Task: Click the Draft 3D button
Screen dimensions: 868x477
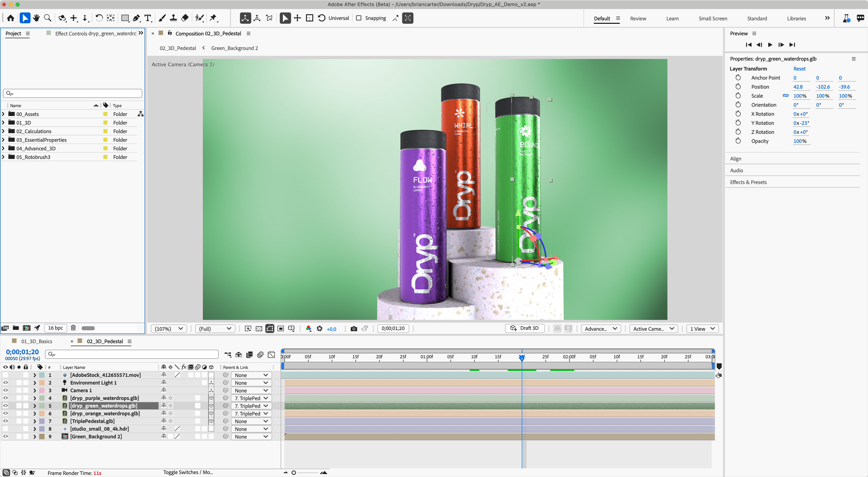Action: coord(525,328)
